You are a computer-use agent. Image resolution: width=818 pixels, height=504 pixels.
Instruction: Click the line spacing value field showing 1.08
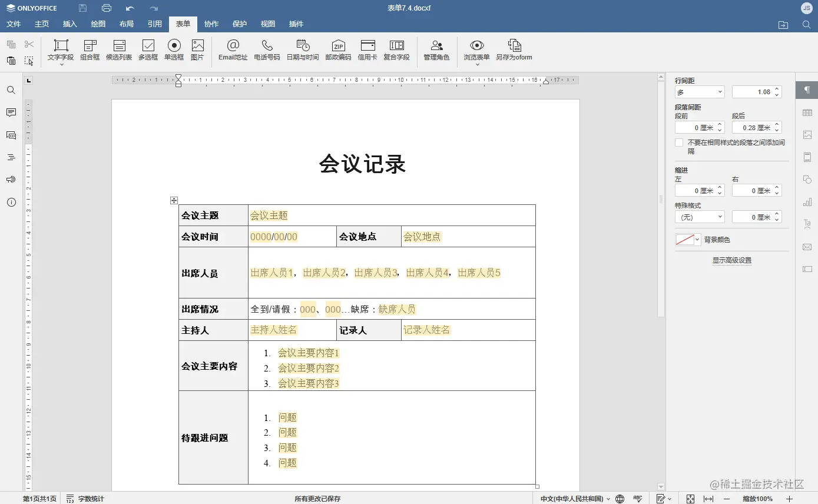(x=756, y=91)
